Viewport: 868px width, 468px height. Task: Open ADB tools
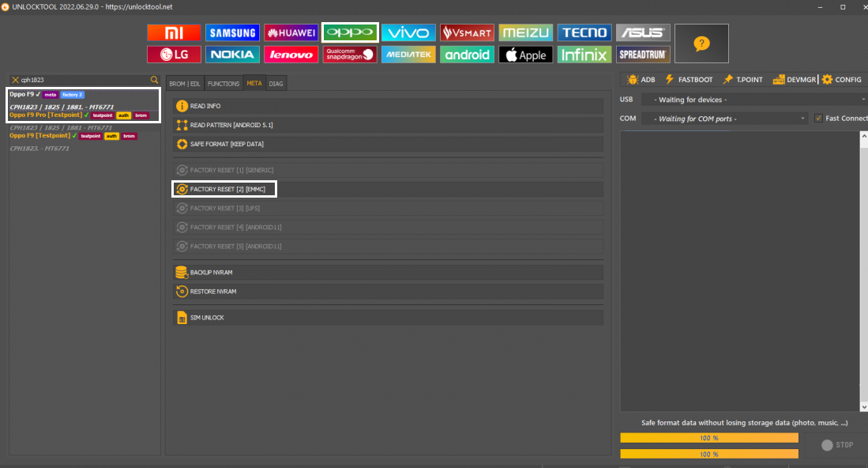(x=641, y=80)
